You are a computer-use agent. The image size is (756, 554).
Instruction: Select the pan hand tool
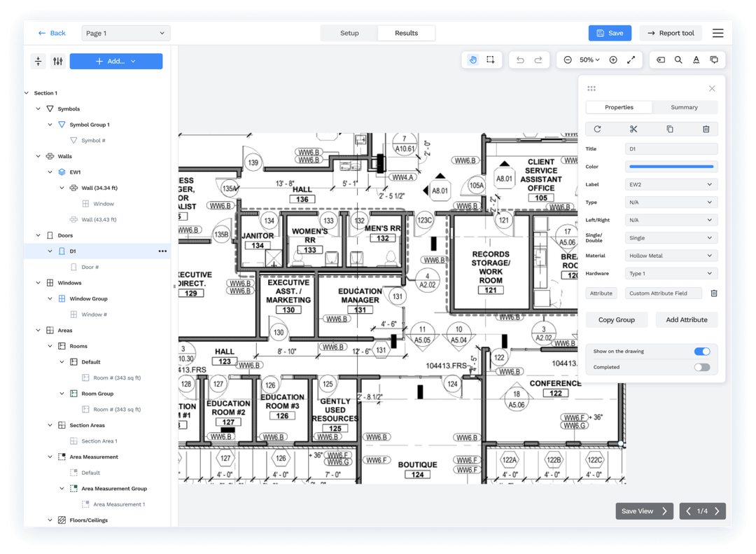(473, 60)
